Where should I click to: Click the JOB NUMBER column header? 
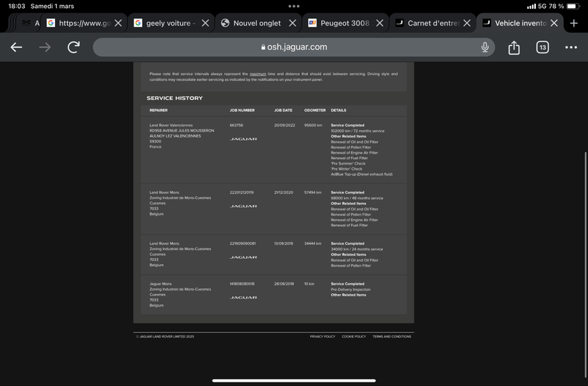pyautogui.click(x=243, y=110)
